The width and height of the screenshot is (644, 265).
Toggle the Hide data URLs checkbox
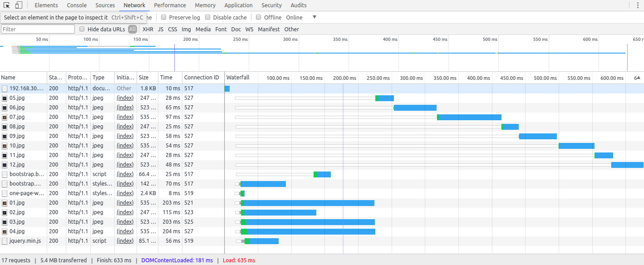[82, 29]
